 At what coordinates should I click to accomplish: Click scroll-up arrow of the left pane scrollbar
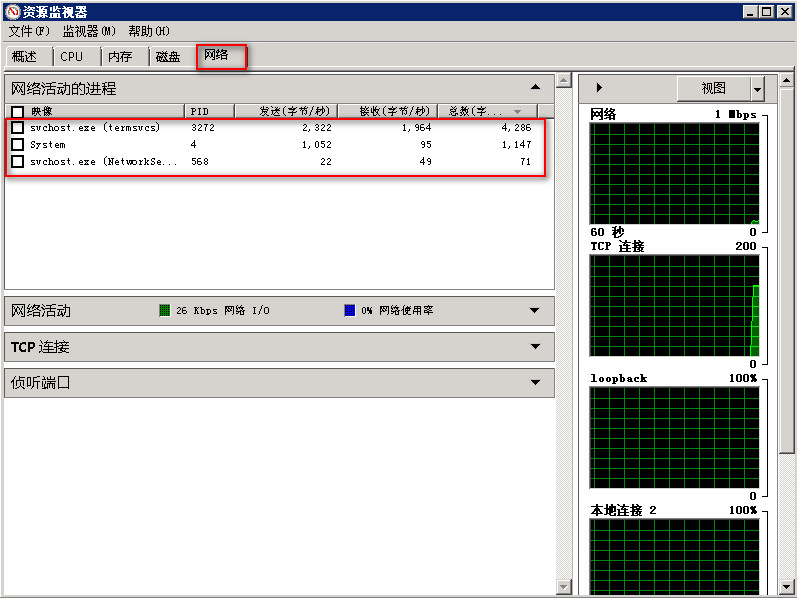563,80
